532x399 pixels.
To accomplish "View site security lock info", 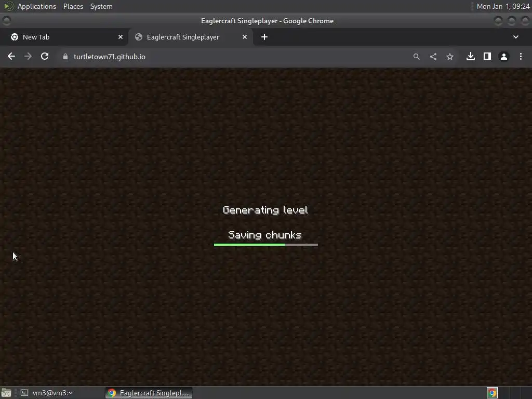I will [65, 57].
